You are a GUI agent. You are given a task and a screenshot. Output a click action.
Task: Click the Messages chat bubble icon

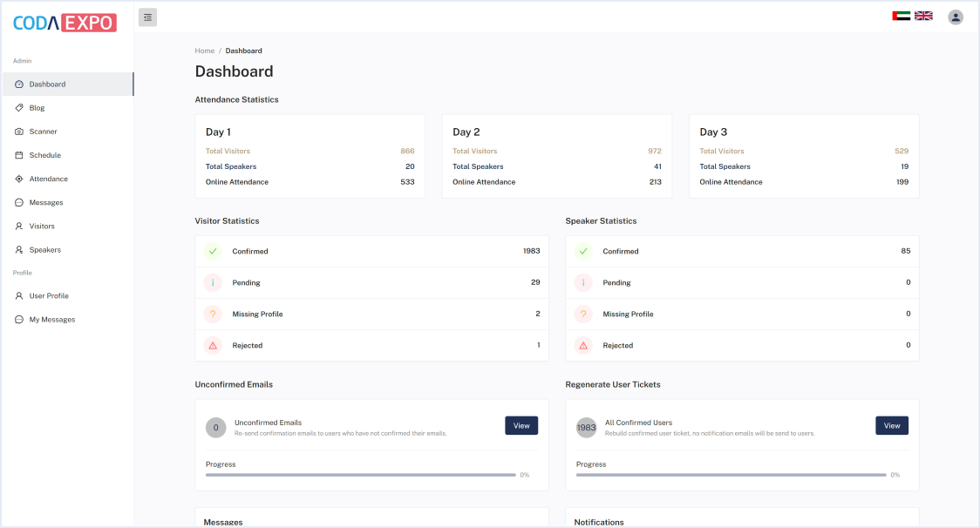click(19, 202)
